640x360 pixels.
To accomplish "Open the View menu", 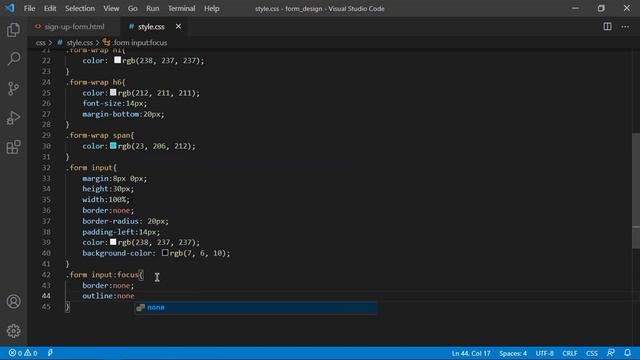I will (111, 8).
